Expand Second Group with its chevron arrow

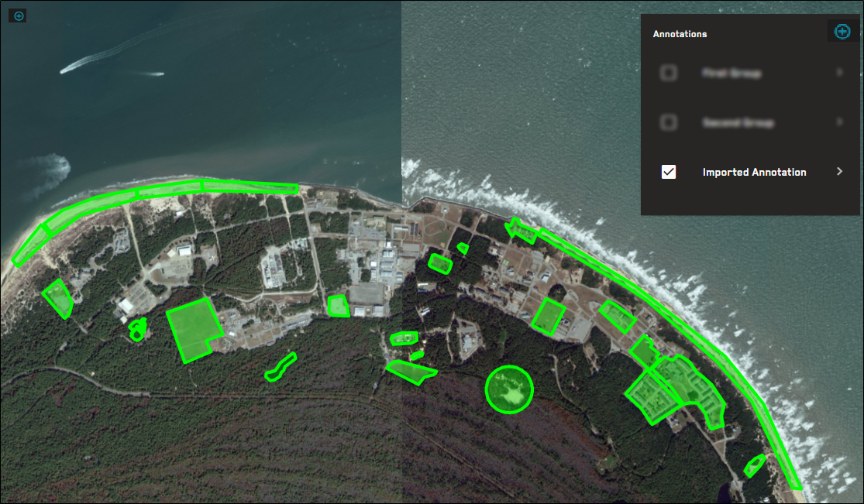click(839, 122)
